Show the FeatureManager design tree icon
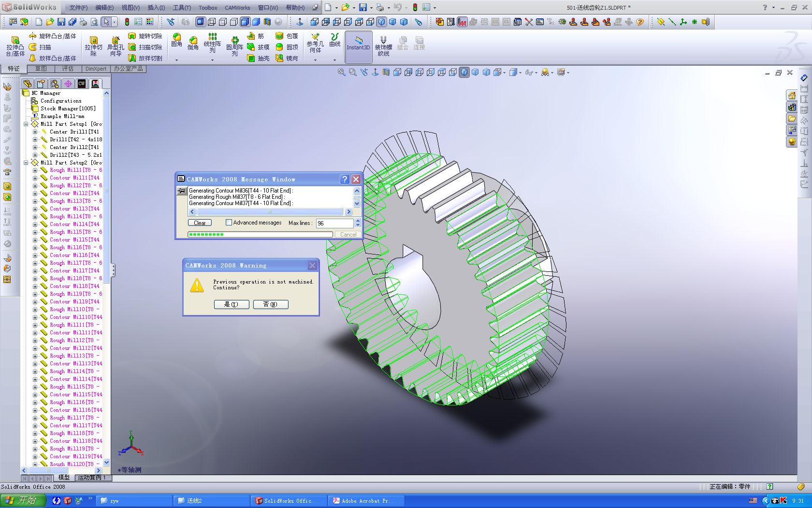812x508 pixels. point(28,84)
